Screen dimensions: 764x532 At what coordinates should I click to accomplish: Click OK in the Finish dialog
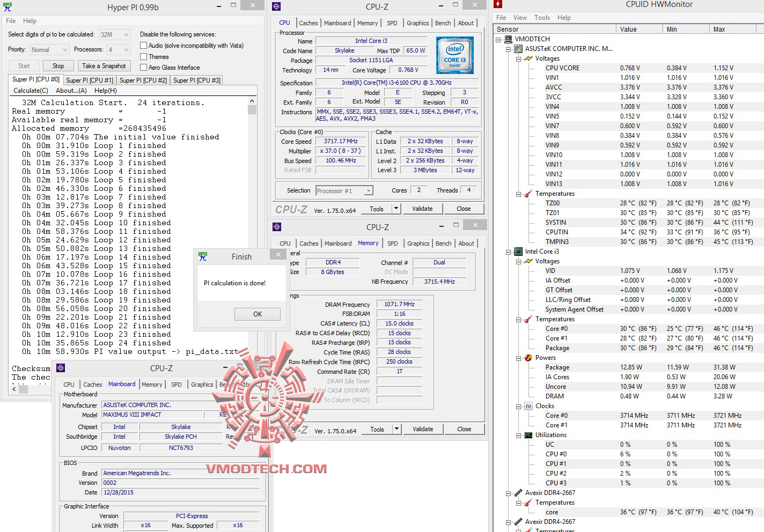coord(258,314)
